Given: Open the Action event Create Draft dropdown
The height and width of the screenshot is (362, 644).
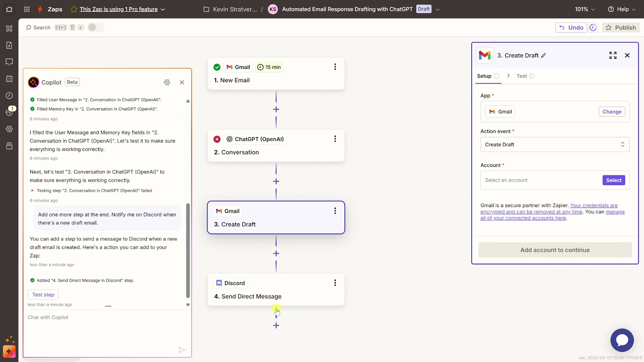Looking at the screenshot, I should click(x=555, y=144).
